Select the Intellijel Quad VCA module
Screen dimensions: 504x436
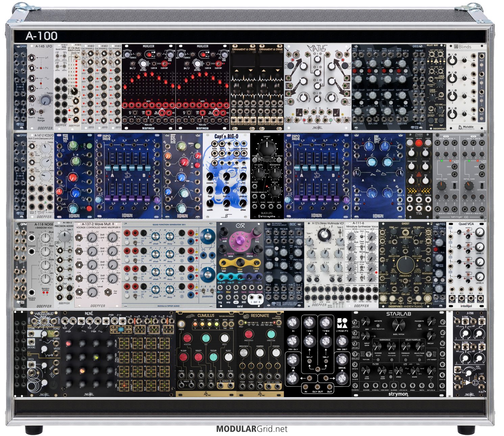coord(466,265)
